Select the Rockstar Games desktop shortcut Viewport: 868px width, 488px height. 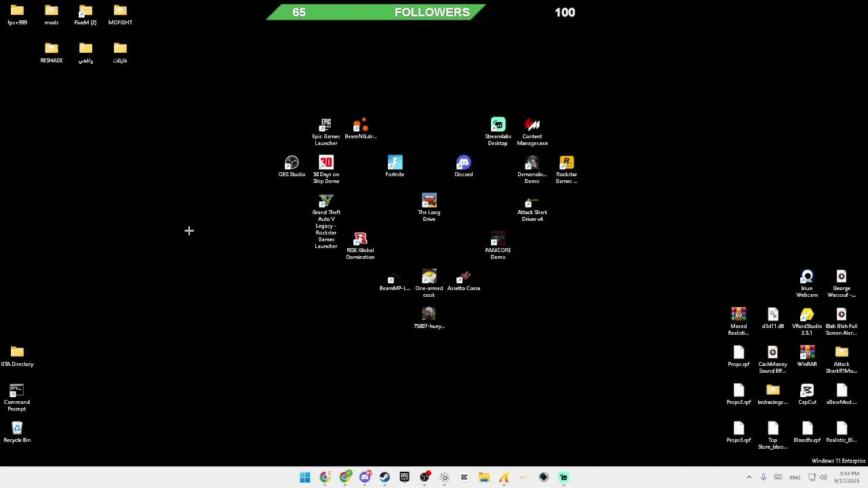(x=567, y=169)
